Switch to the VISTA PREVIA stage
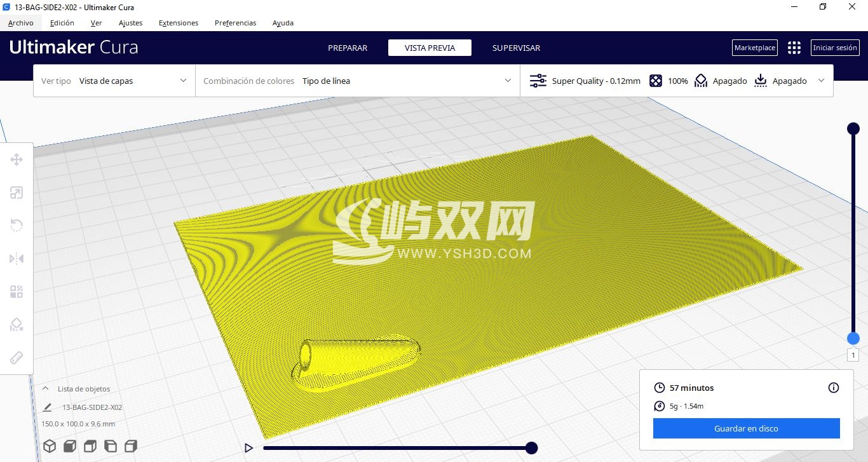Screen dimensions: 868x462 (430, 48)
